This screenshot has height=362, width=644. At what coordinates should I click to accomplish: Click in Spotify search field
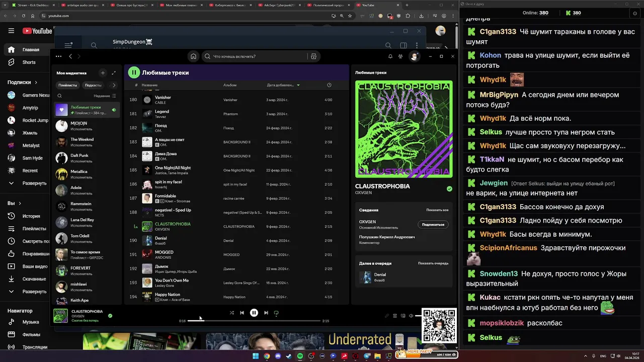(x=254, y=56)
